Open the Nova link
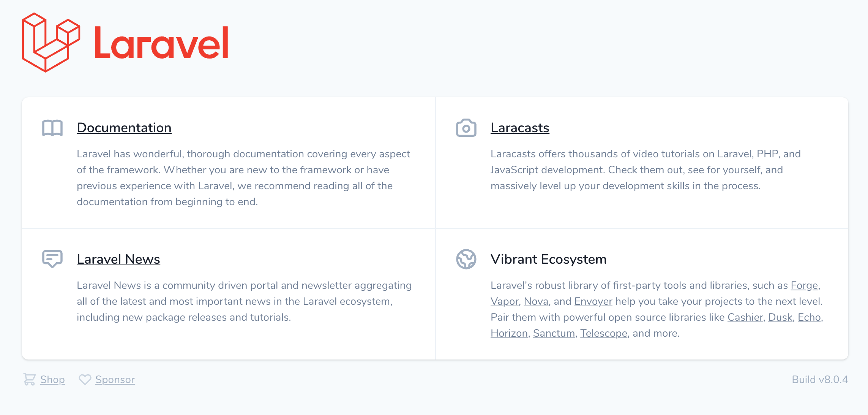 coord(536,301)
